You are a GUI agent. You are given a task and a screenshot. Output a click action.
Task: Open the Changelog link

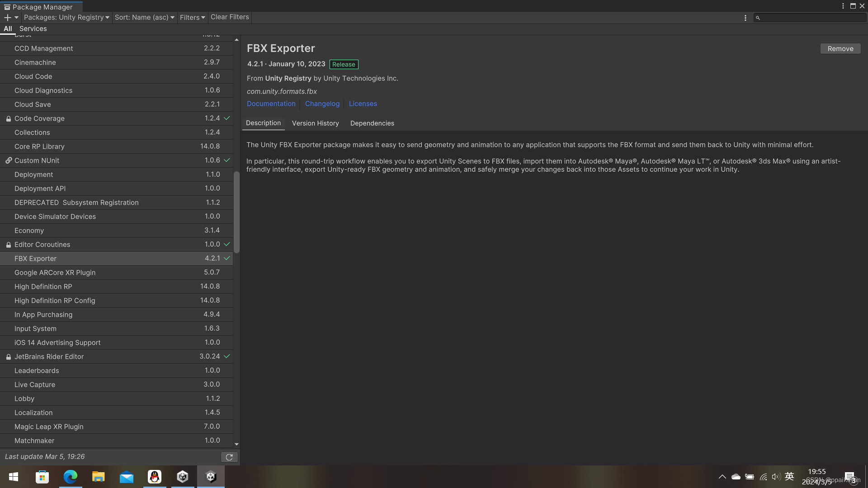coord(322,104)
